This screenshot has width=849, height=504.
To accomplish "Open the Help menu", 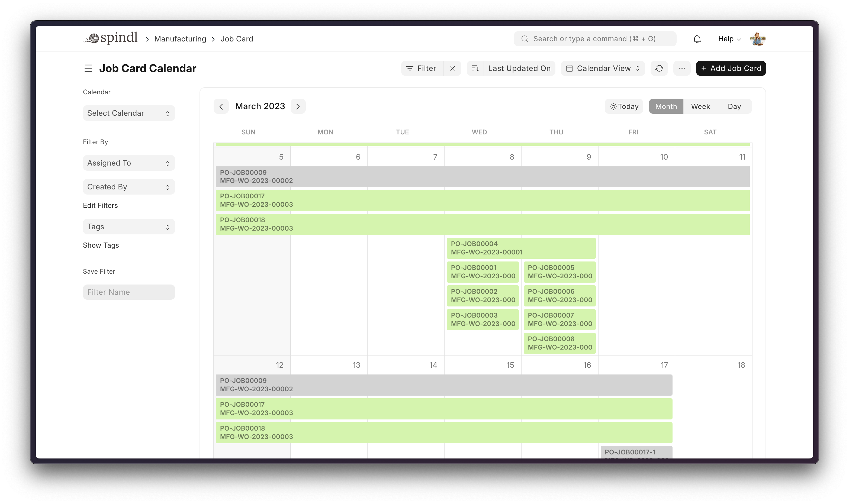I will (729, 39).
